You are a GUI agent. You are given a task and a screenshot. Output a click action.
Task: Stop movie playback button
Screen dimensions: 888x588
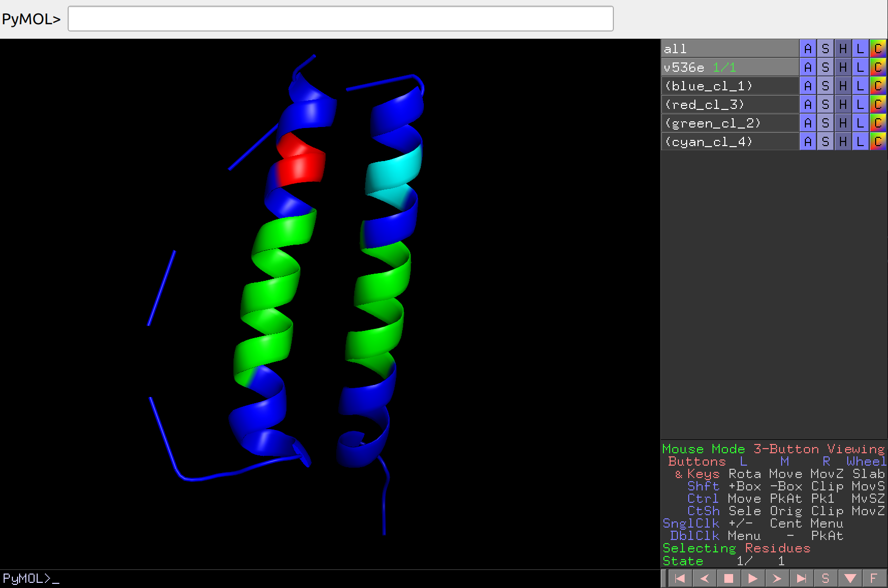pos(728,578)
